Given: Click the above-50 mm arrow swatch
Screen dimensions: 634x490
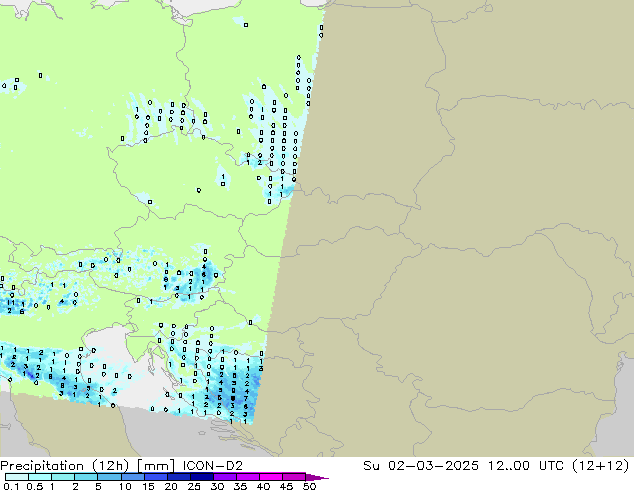Looking at the screenshot, I should [317, 477].
